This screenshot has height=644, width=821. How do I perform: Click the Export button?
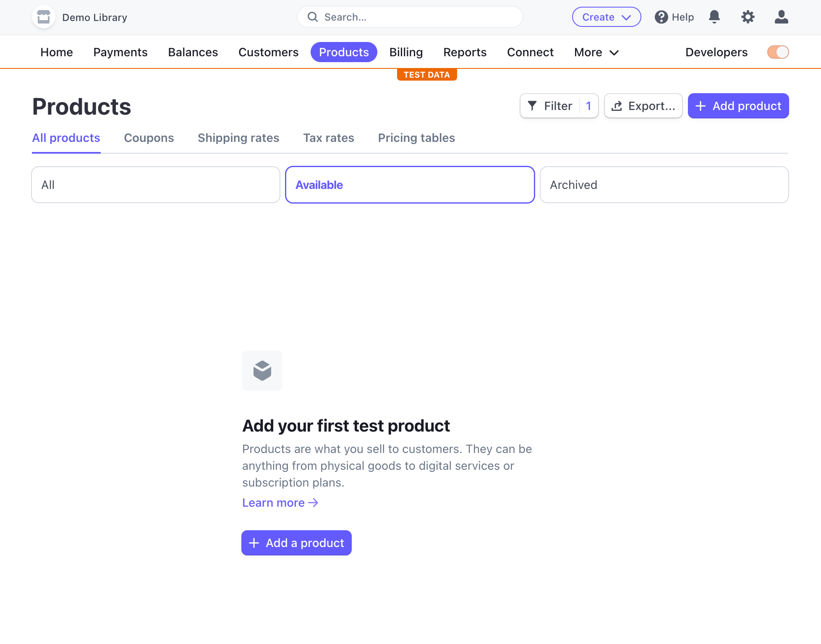click(643, 106)
